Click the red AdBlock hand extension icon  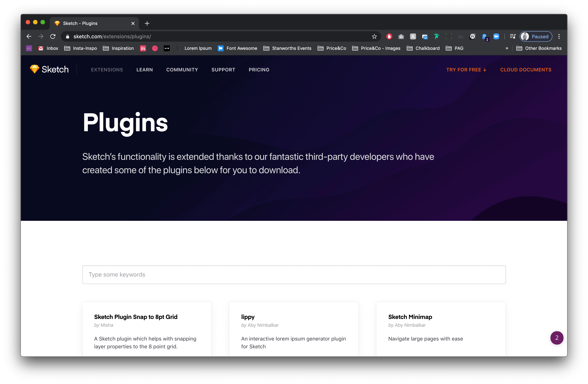click(389, 37)
